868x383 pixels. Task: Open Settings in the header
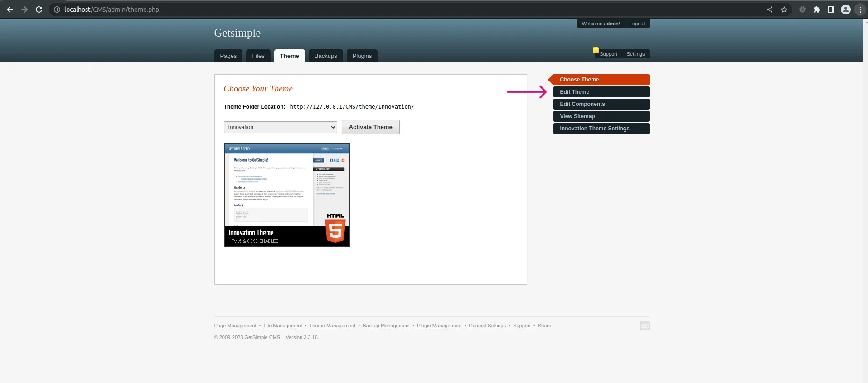point(635,54)
